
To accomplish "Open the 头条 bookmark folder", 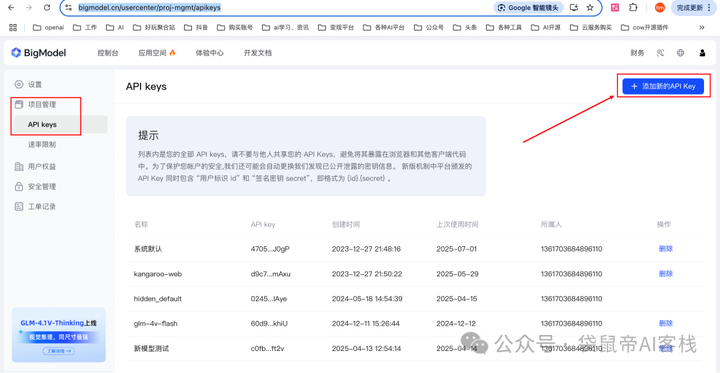I will pos(465,27).
